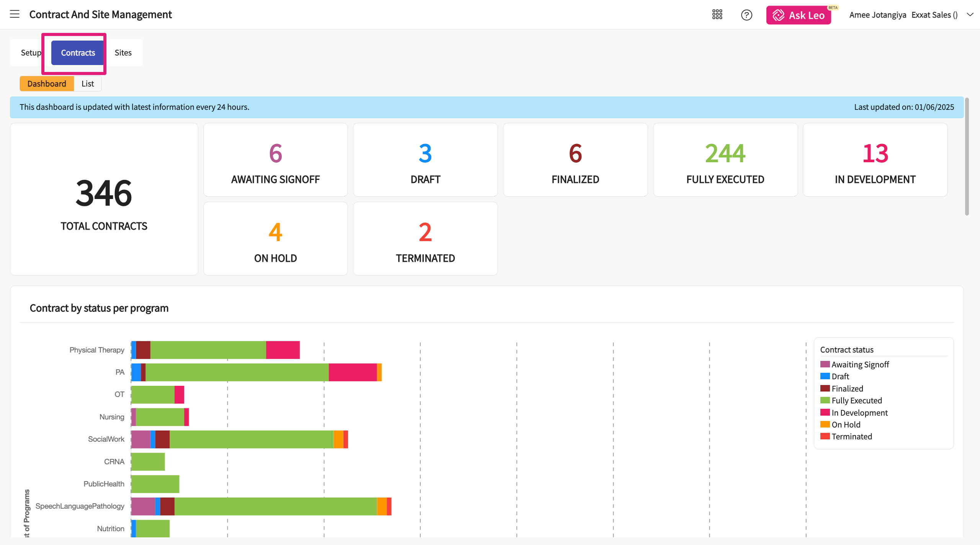Image resolution: width=980 pixels, height=545 pixels.
Task: Click the CRNA bar in chart
Action: coord(148,462)
